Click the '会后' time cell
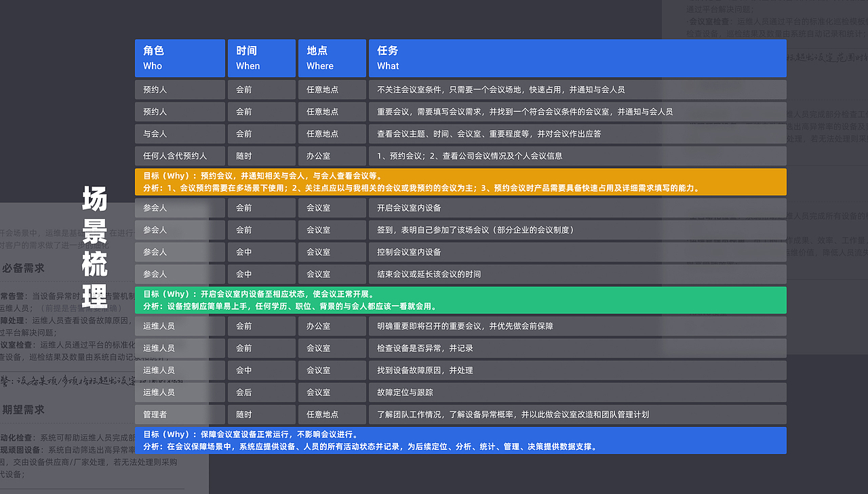The width and height of the screenshot is (868, 494). click(x=262, y=392)
